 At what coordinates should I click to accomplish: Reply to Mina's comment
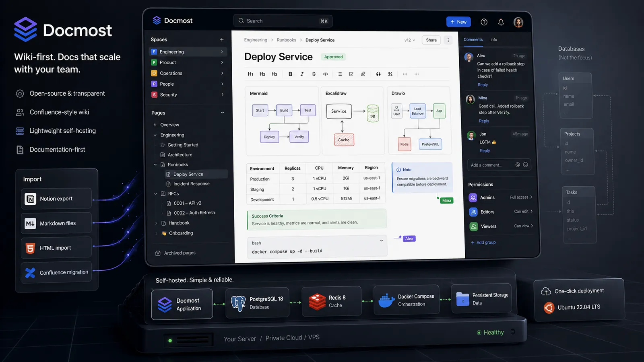(x=484, y=121)
